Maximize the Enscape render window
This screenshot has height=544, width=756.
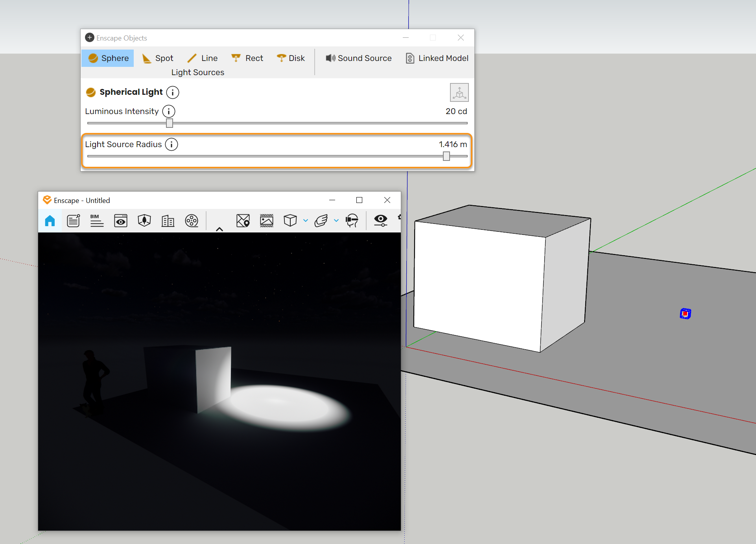pyautogui.click(x=359, y=200)
